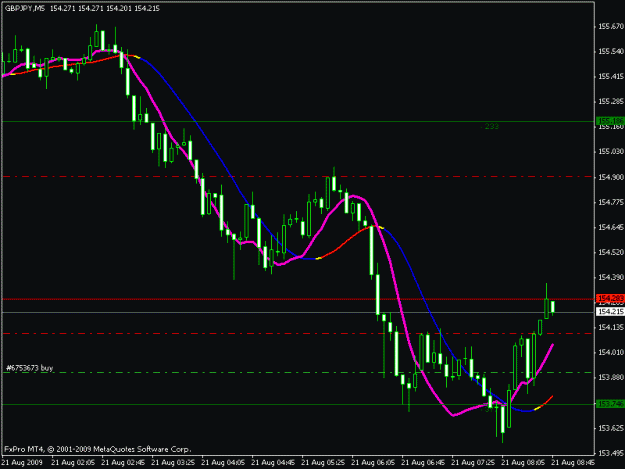Click the 155.030 price axis label
625x469 pixels.
click(611, 151)
